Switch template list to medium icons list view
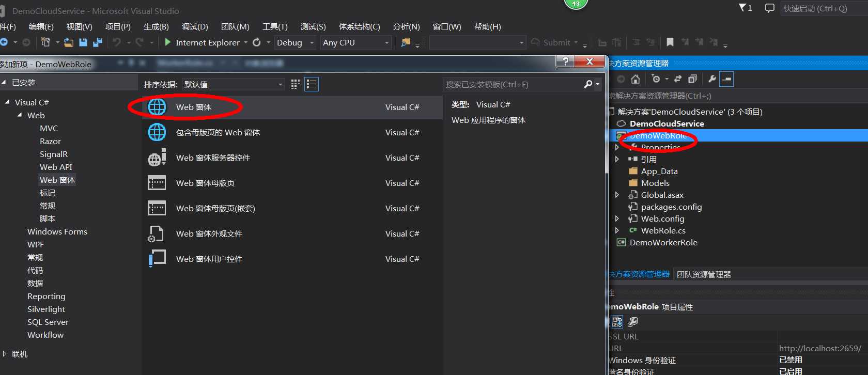Screen dimensions: 868x375 point(312,84)
